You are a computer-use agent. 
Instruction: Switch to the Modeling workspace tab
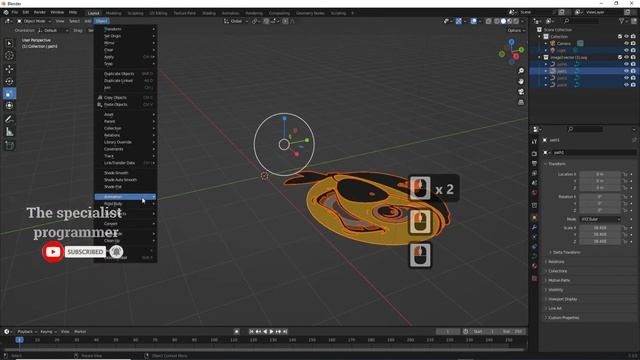[113, 13]
